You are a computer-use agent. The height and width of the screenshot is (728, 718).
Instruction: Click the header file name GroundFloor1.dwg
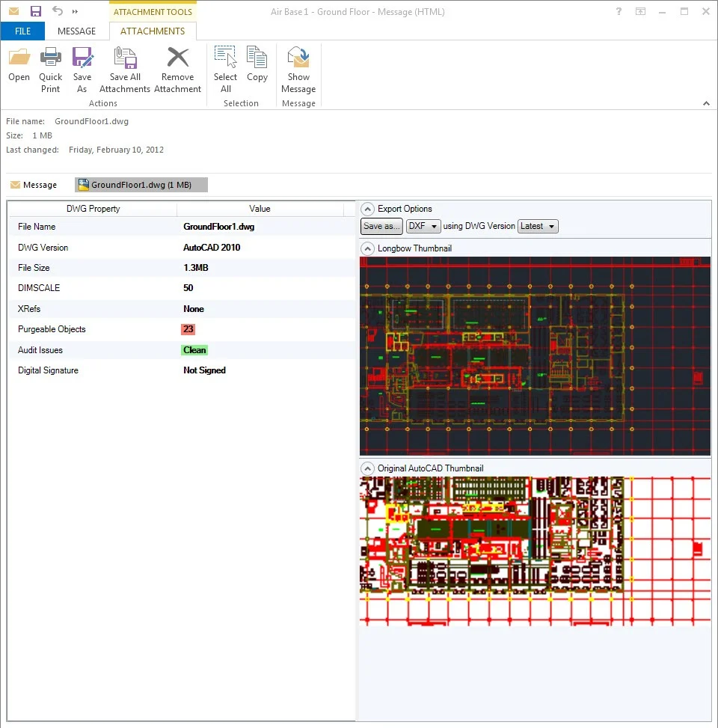tap(91, 121)
